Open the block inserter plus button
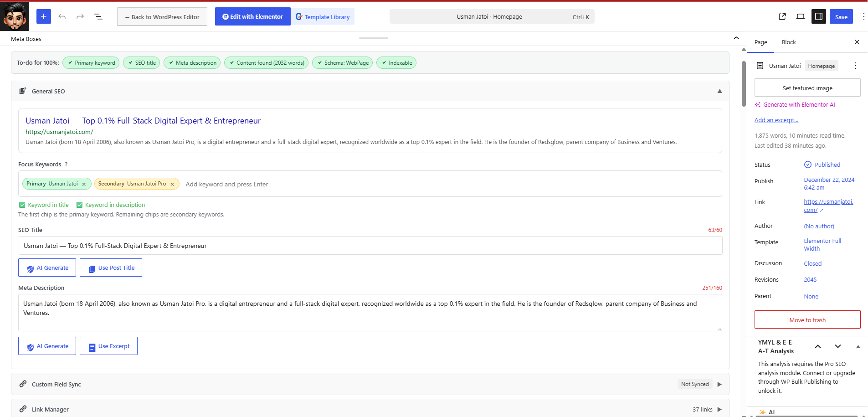This screenshot has width=868, height=417. [44, 16]
